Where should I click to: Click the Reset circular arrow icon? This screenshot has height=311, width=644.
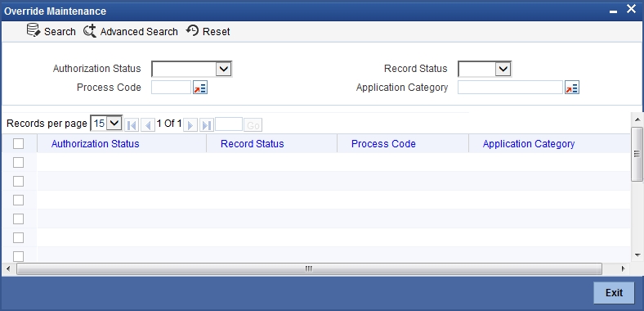tap(192, 31)
